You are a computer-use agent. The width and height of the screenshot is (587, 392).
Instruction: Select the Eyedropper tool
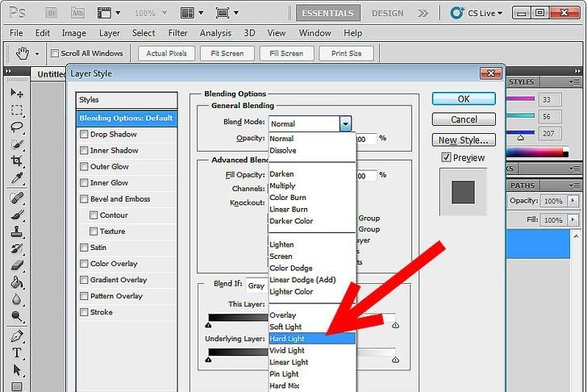pos(17,178)
